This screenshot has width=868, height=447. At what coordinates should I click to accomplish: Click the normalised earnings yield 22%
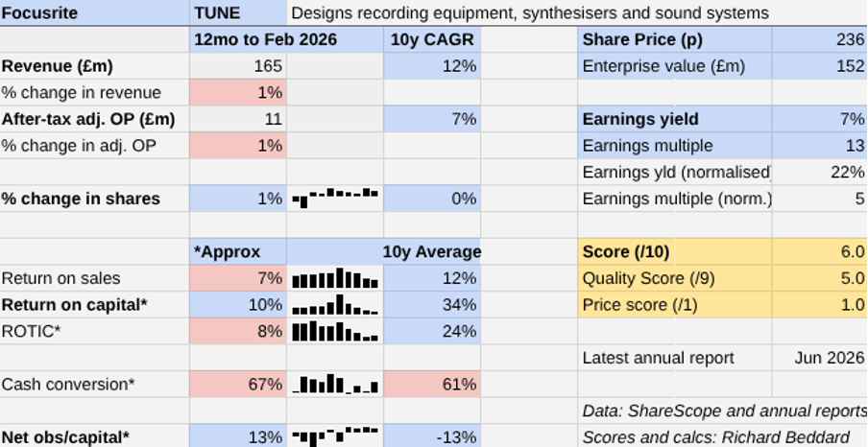820,172
